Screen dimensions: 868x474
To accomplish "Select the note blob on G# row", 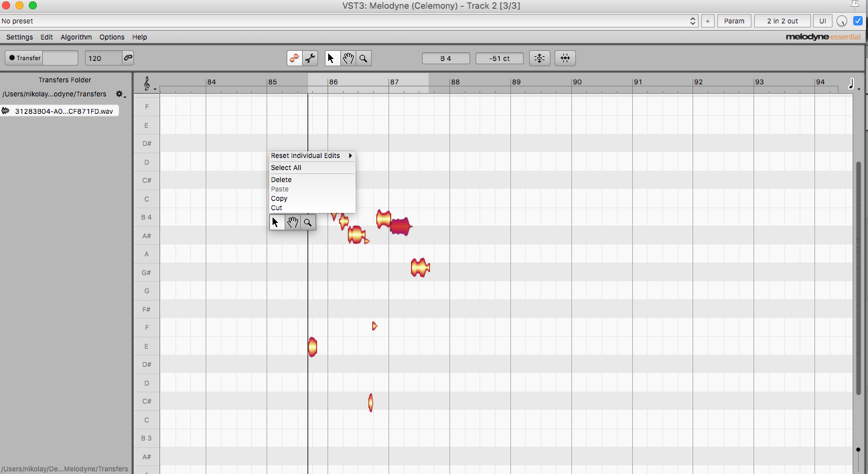I will tap(420, 267).
